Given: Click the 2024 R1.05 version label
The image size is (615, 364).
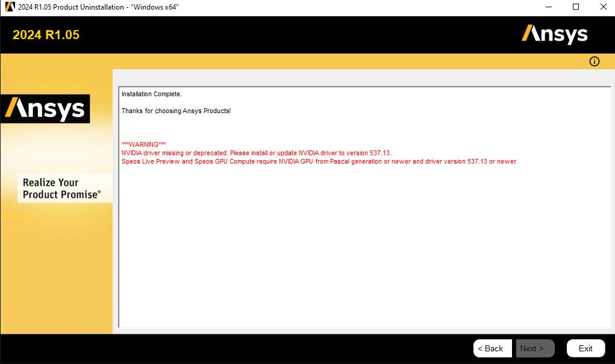Looking at the screenshot, I should point(46,35).
